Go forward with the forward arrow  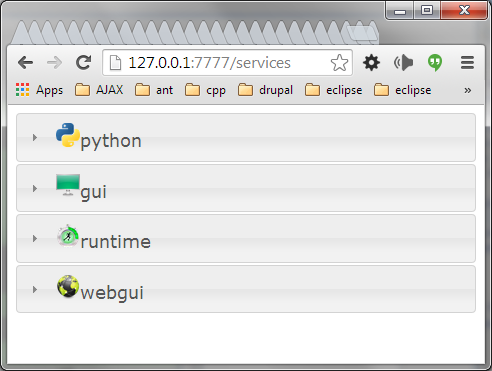(54, 63)
